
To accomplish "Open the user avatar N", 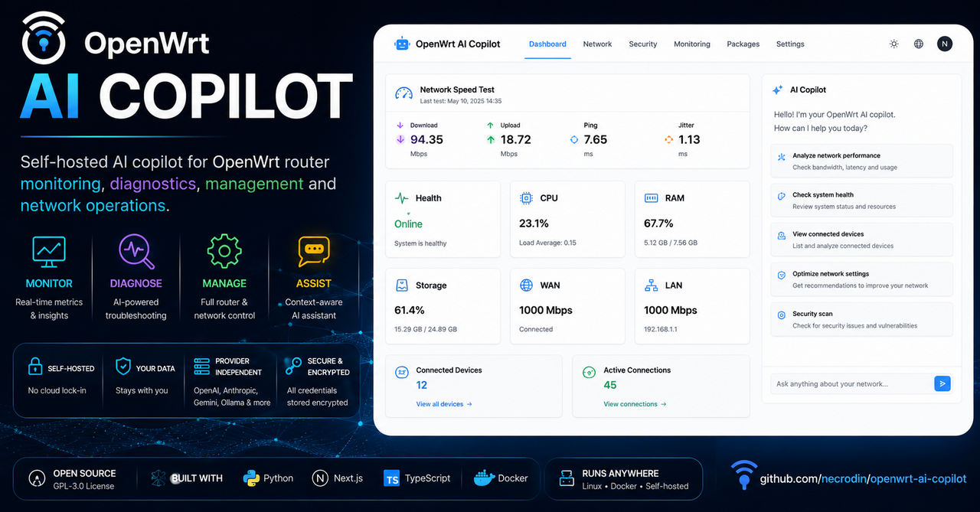I will coord(945,44).
